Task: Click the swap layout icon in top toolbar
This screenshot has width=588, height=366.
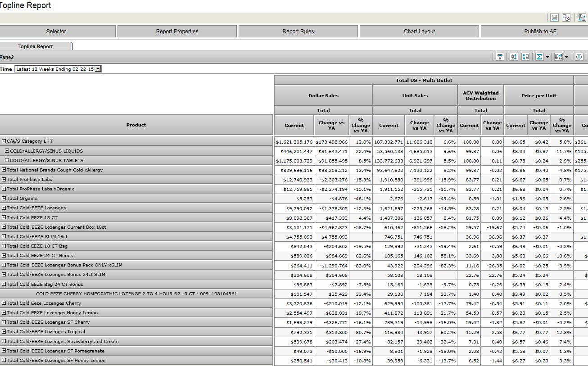Action: tap(582, 18)
